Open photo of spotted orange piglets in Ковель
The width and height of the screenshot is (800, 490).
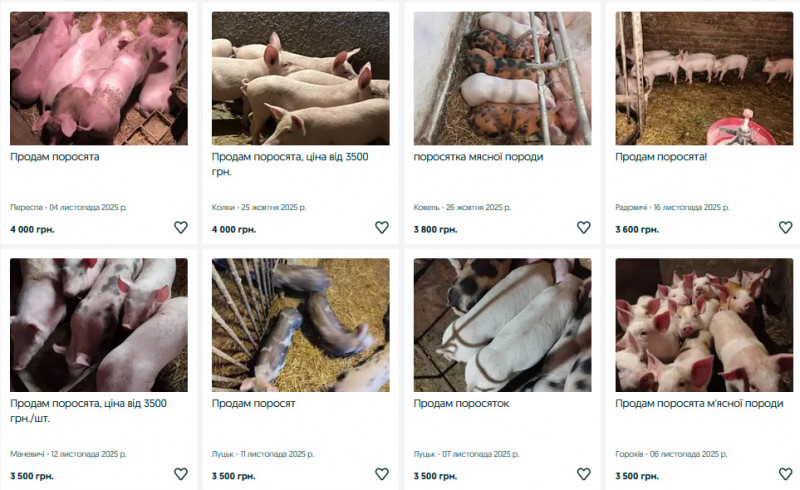coord(503,79)
